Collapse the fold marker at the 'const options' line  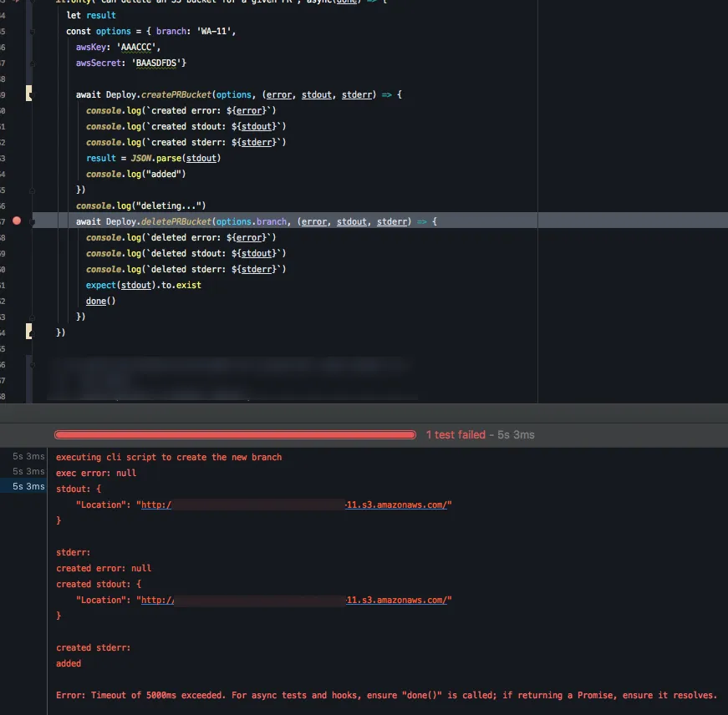tap(32, 32)
